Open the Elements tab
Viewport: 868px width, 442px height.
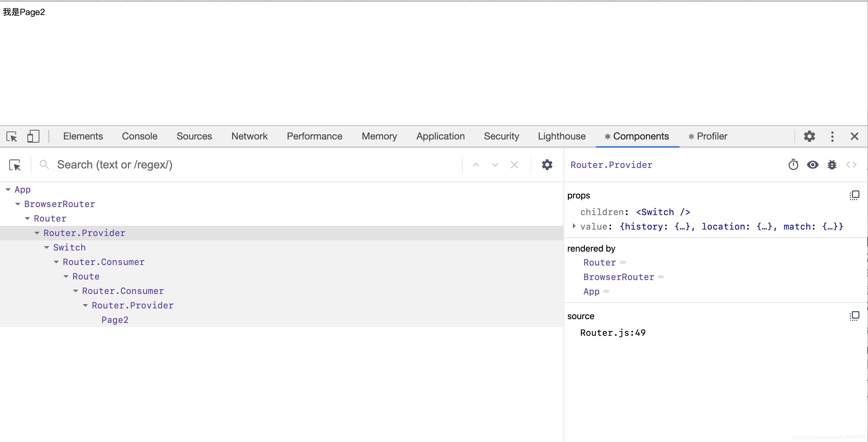coord(83,137)
